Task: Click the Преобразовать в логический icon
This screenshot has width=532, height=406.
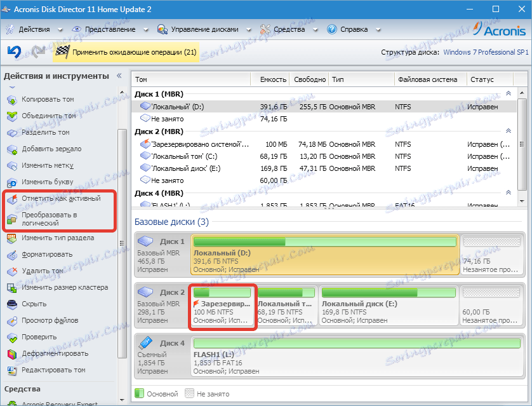Action: click(12, 219)
